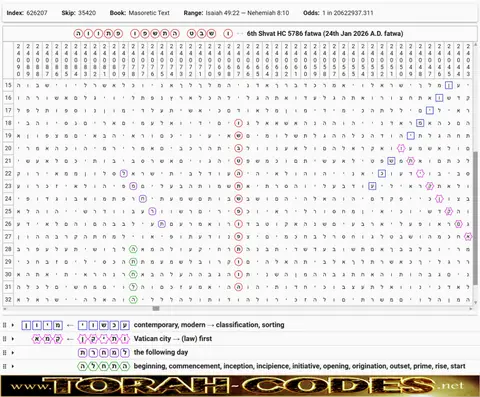
Task: Click the red-circled letter in row 19
Action: (x=238, y=136)
